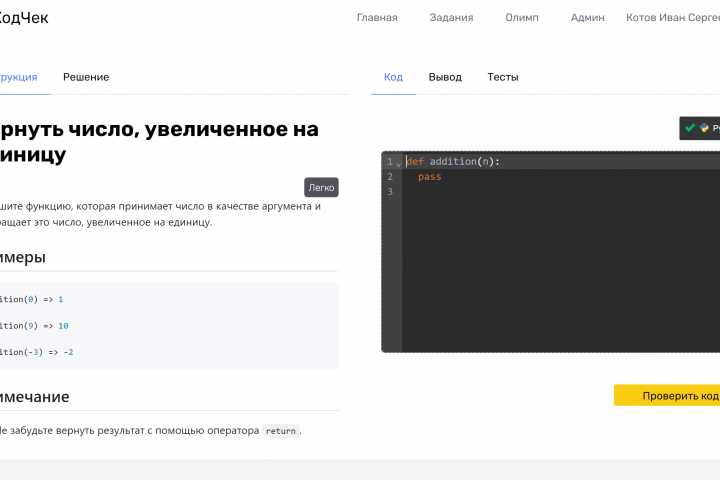
Task: Open the Котов Иван user menu
Action: click(x=673, y=17)
